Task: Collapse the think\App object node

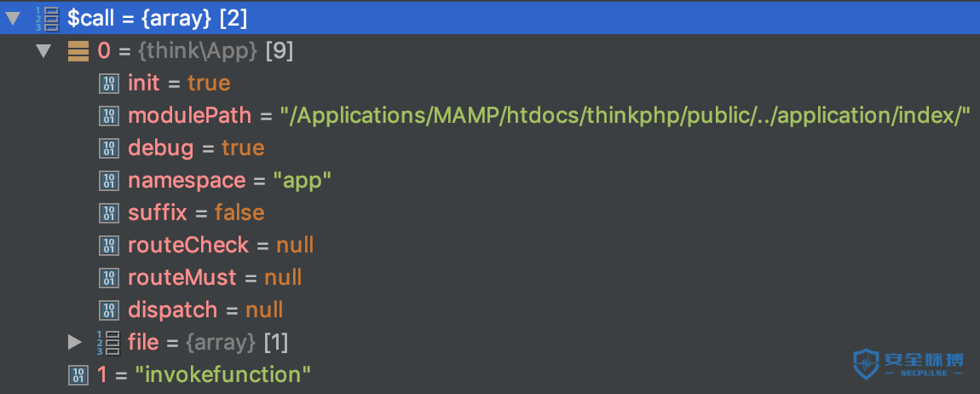Action: tap(43, 50)
